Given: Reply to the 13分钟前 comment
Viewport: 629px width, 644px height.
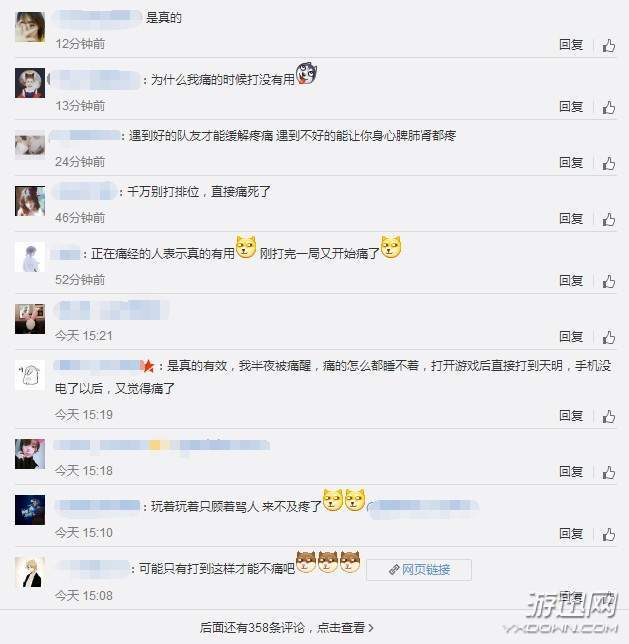Looking at the screenshot, I should (x=571, y=107).
